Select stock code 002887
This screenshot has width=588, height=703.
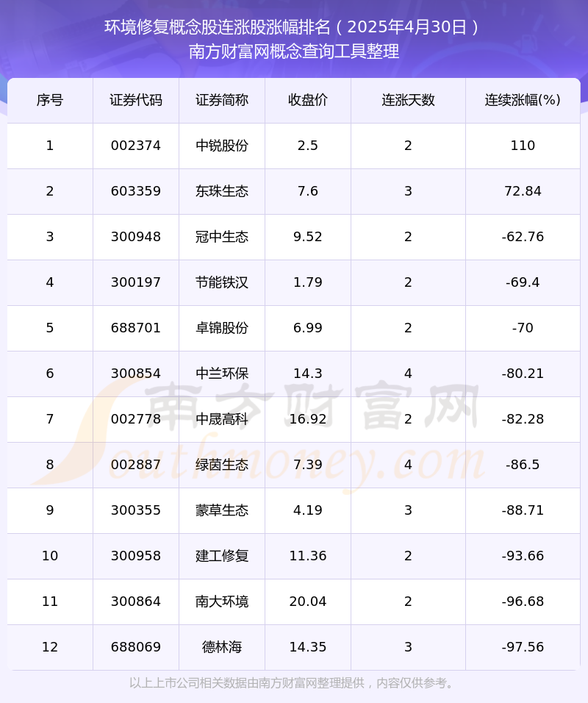pos(136,465)
